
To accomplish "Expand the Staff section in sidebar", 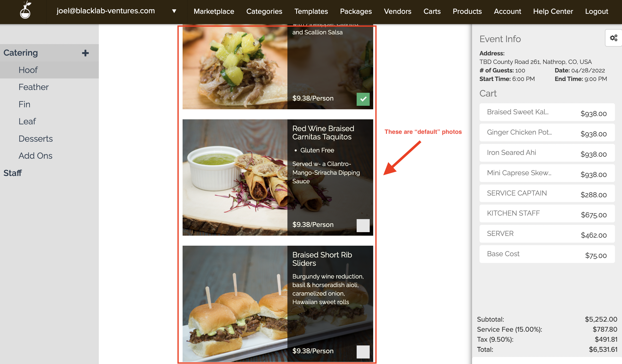I will pos(13,173).
